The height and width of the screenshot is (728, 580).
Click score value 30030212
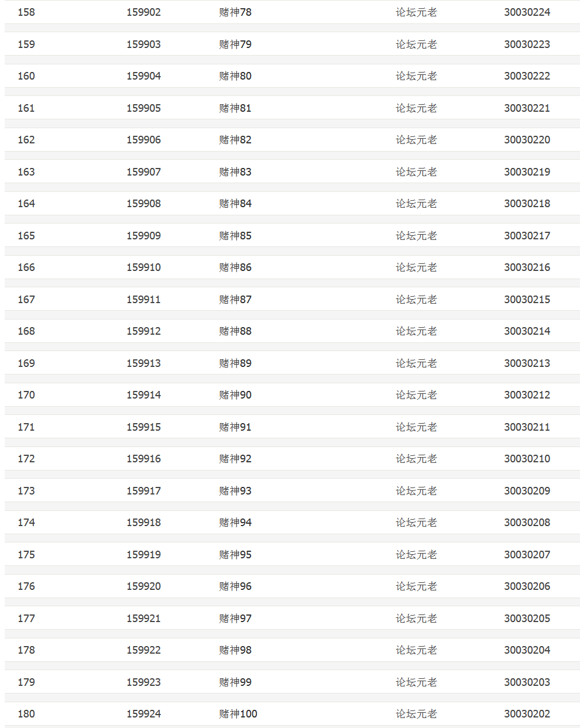527,395
